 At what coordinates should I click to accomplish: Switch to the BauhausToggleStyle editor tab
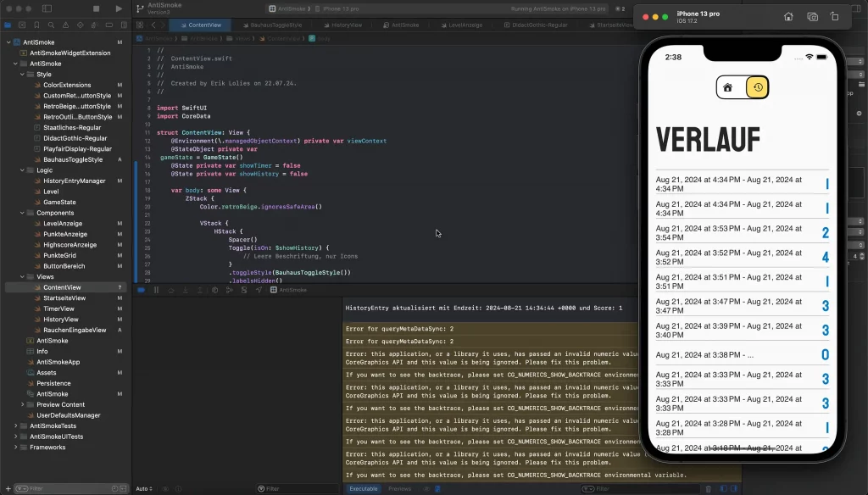(275, 25)
